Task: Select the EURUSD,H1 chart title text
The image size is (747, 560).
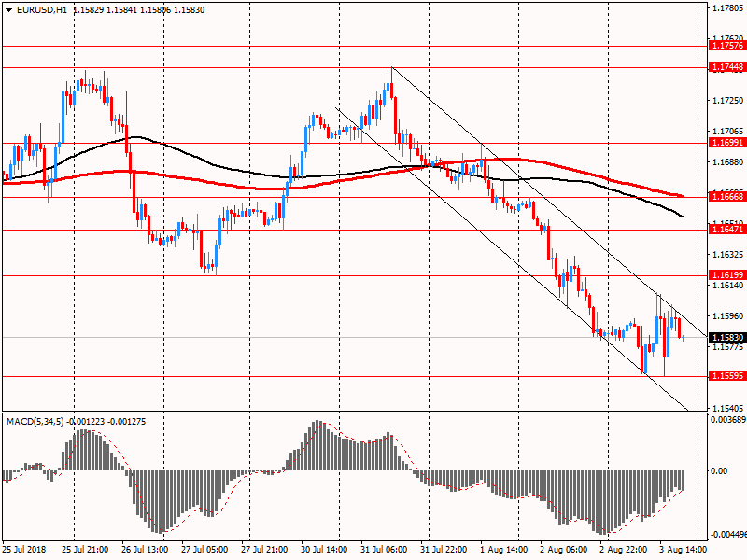Action: click(x=42, y=10)
